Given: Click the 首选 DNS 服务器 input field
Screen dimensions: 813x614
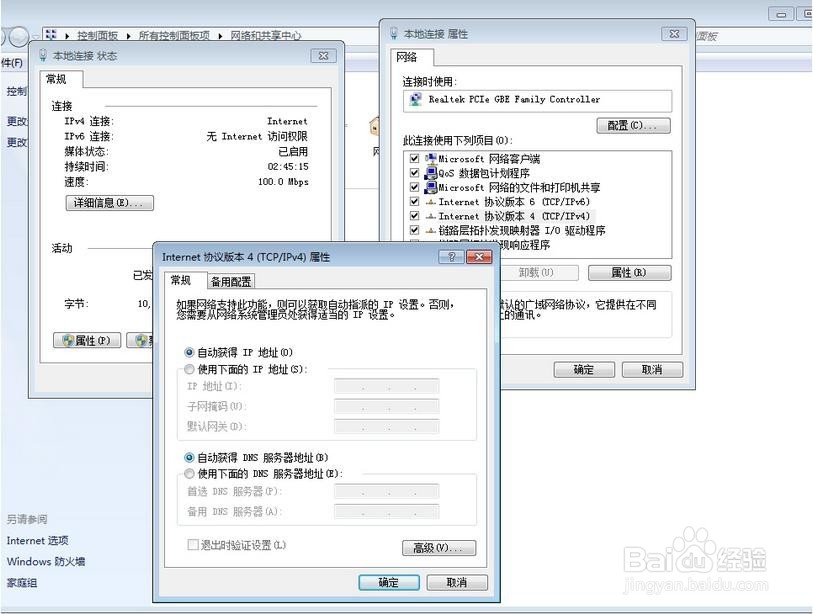Looking at the screenshot, I should point(387,491).
